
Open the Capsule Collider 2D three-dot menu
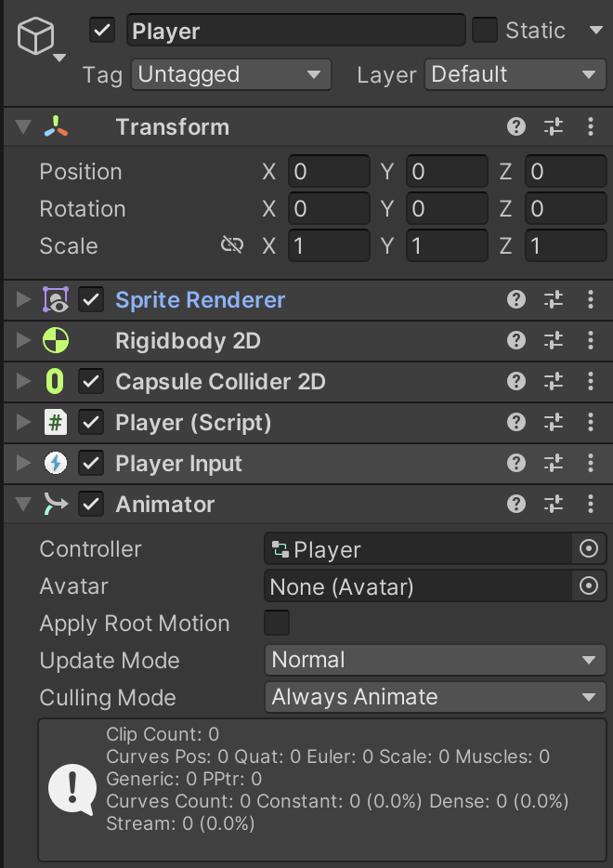point(591,381)
